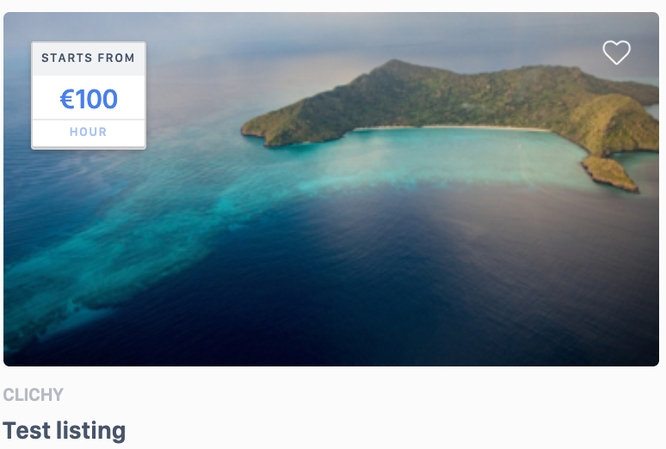Open the Test listing title link

tap(64, 430)
